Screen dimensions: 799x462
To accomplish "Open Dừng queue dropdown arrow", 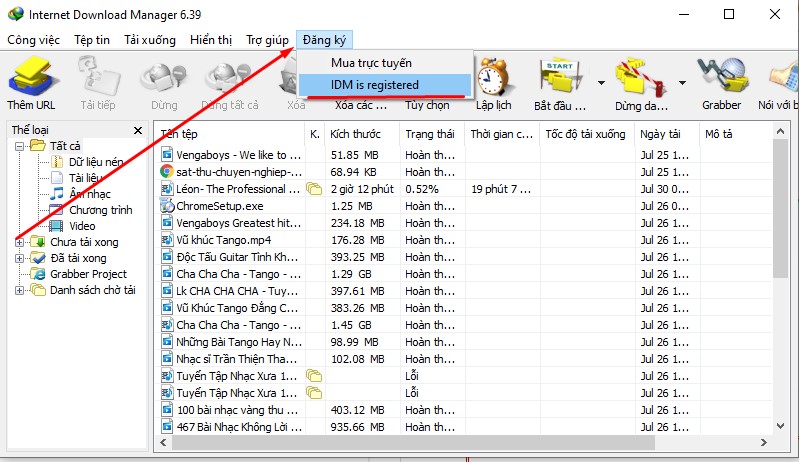I will point(682,83).
